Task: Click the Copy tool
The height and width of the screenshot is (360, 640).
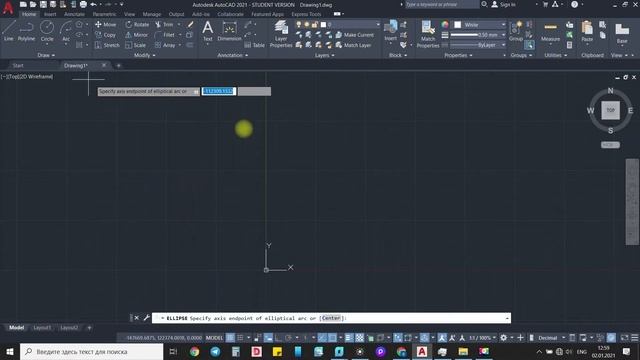Action: [105, 35]
